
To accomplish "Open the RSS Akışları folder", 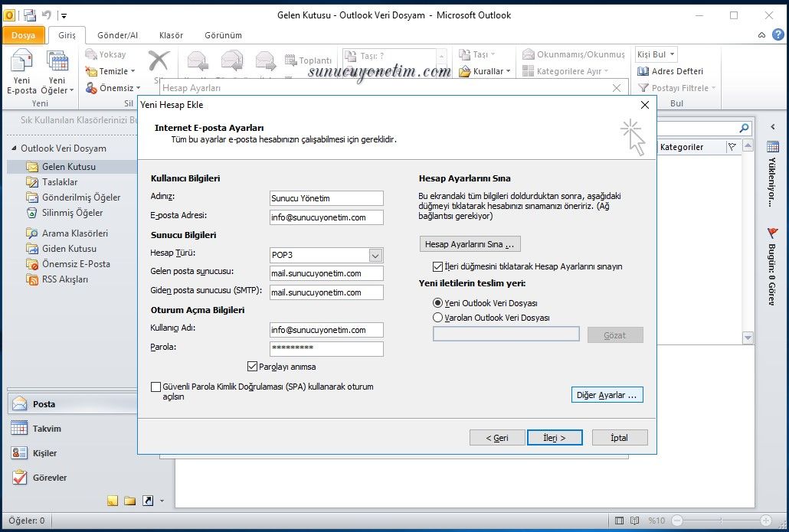I will [64, 279].
